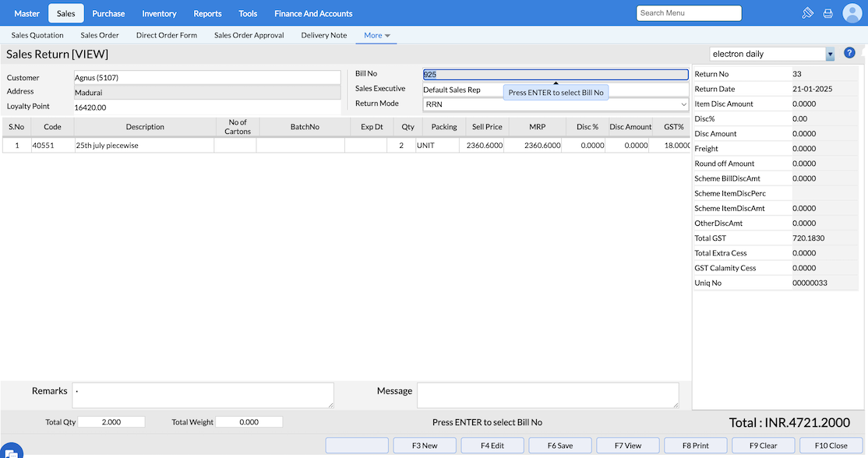The height and width of the screenshot is (458, 868).
Task: Click the printer icon in header
Action: pyautogui.click(x=828, y=13)
